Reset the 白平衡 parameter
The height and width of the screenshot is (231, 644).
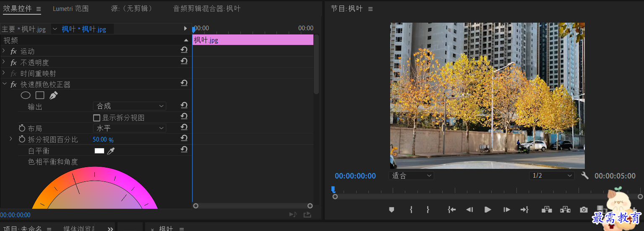click(x=184, y=149)
